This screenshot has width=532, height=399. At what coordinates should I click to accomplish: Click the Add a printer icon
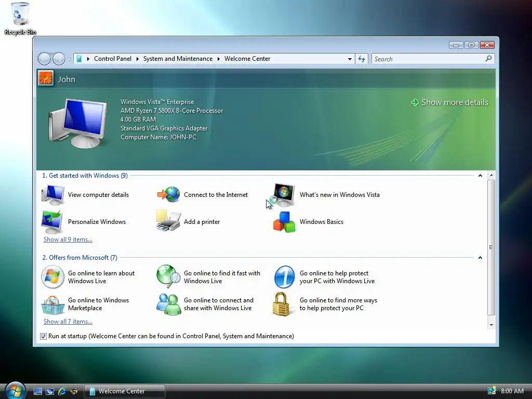[168, 221]
